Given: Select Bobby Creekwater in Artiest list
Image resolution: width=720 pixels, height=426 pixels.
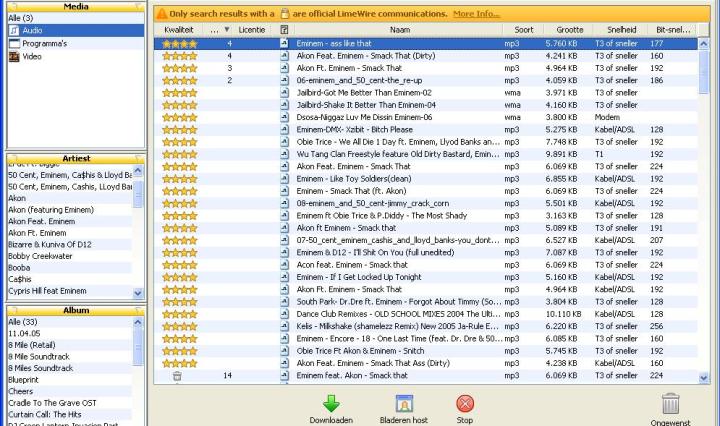Looking at the screenshot, I should click(x=42, y=257).
